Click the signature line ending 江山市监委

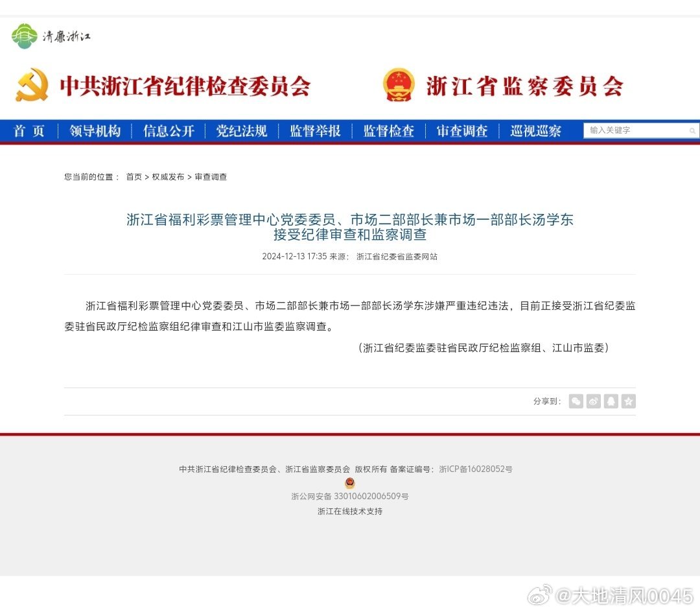(484, 347)
